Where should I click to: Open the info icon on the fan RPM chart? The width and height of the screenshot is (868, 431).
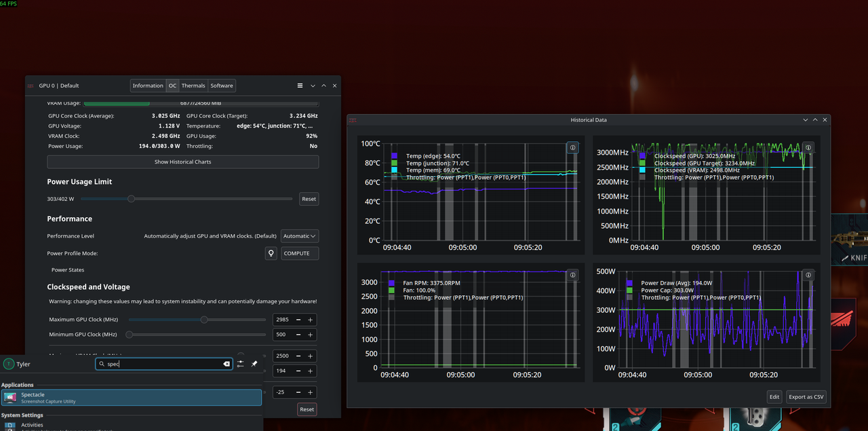(x=572, y=275)
